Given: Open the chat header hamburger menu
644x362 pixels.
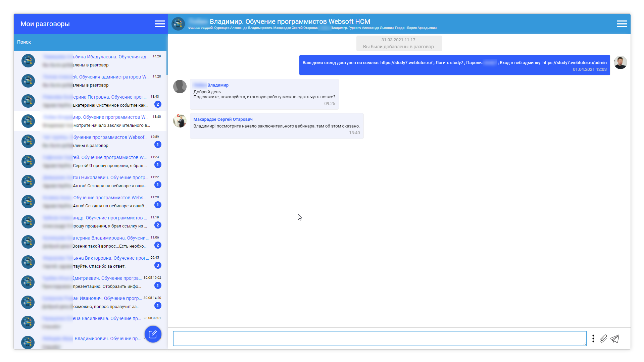Looking at the screenshot, I should pos(622,24).
